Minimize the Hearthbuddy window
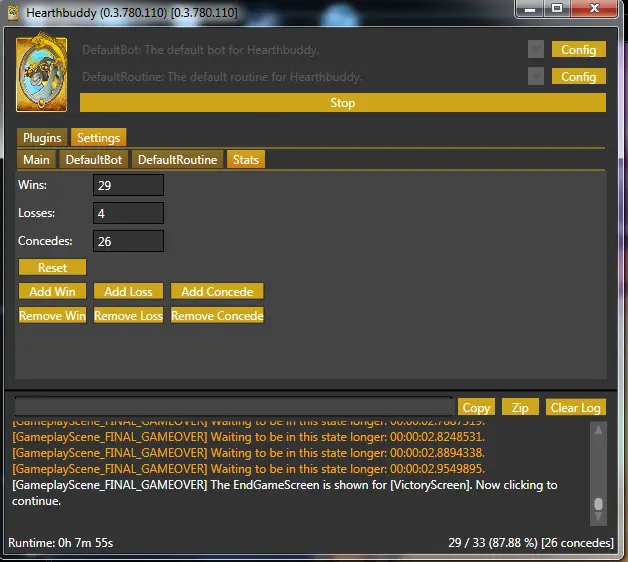The width and height of the screenshot is (628, 562). point(530,9)
